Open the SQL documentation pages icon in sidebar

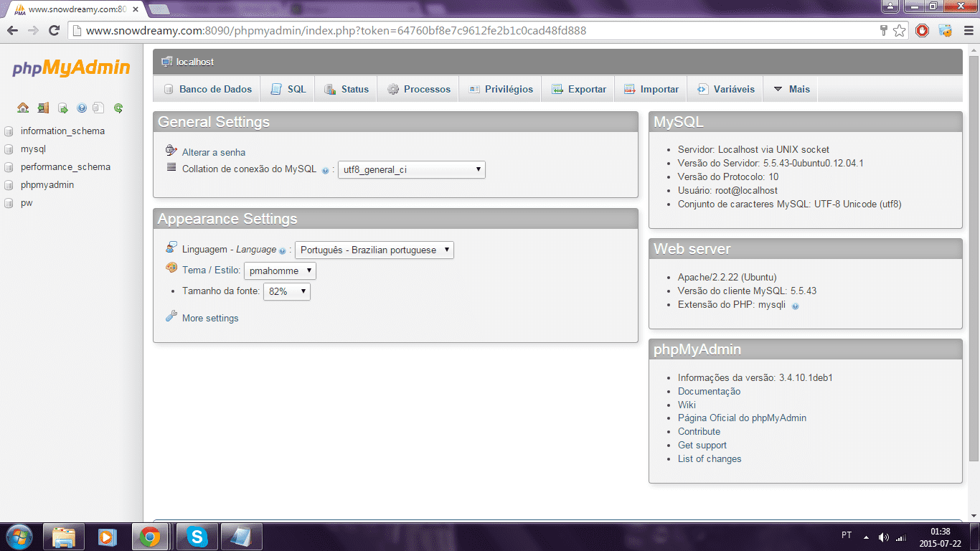pyautogui.click(x=99, y=108)
